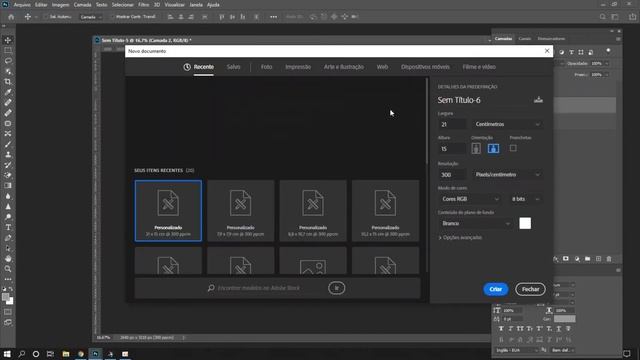The height and width of the screenshot is (360, 640).
Task: Select the Brush tool
Action: pos(8,144)
